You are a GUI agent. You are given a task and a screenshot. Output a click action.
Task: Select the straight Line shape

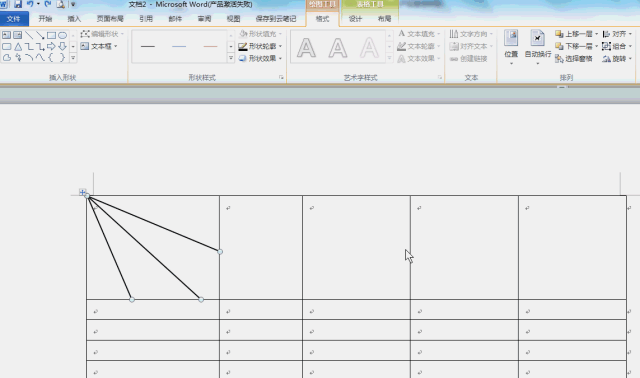pyautogui.click(x=29, y=35)
